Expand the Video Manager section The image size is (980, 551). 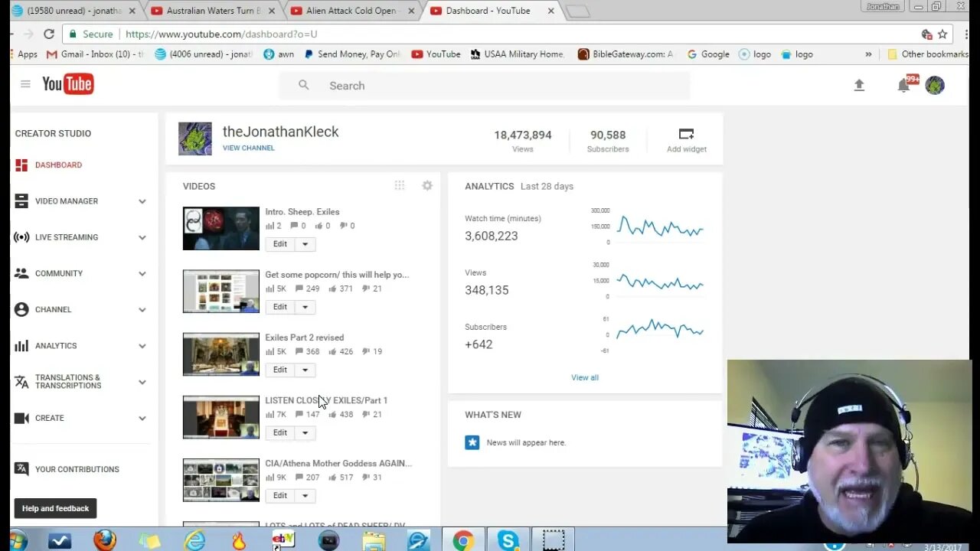click(x=142, y=201)
